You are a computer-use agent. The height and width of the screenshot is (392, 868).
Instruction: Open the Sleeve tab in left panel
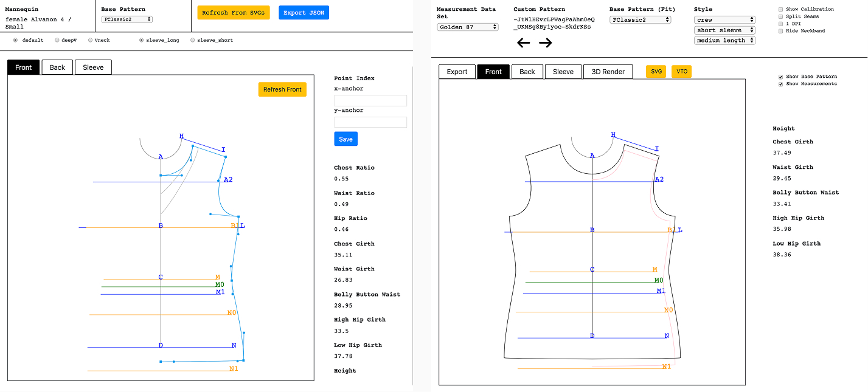coord(93,67)
